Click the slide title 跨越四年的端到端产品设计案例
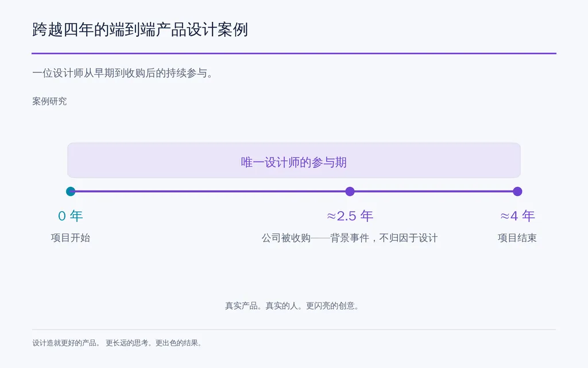This screenshot has height=368, width=588. click(140, 30)
